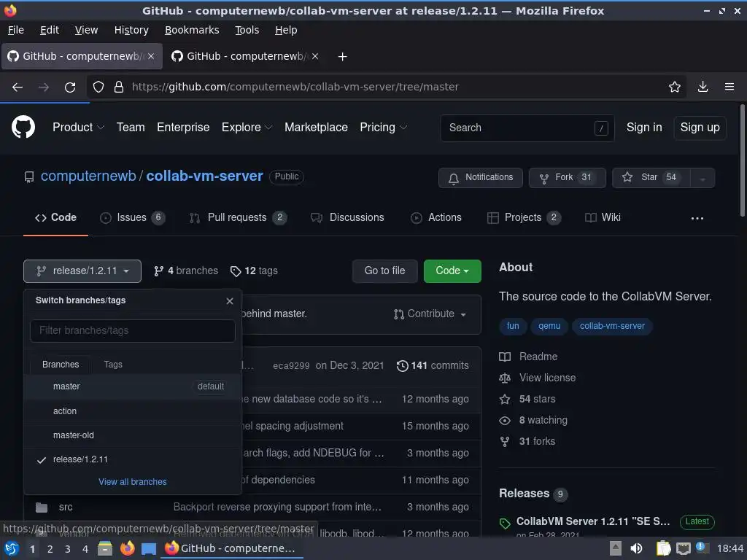Select the action branch
This screenshot has height=560, width=747.
(133, 411)
